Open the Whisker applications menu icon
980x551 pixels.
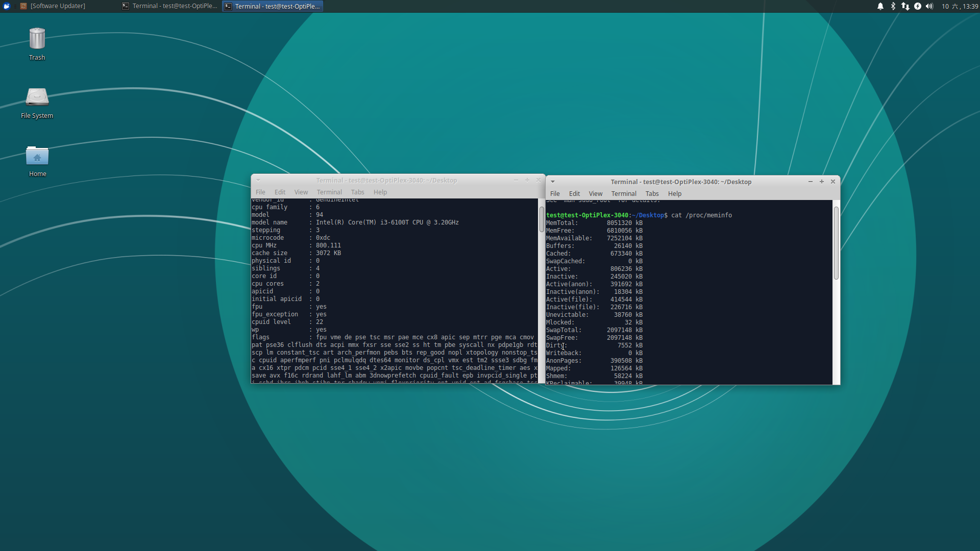pyautogui.click(x=7, y=6)
